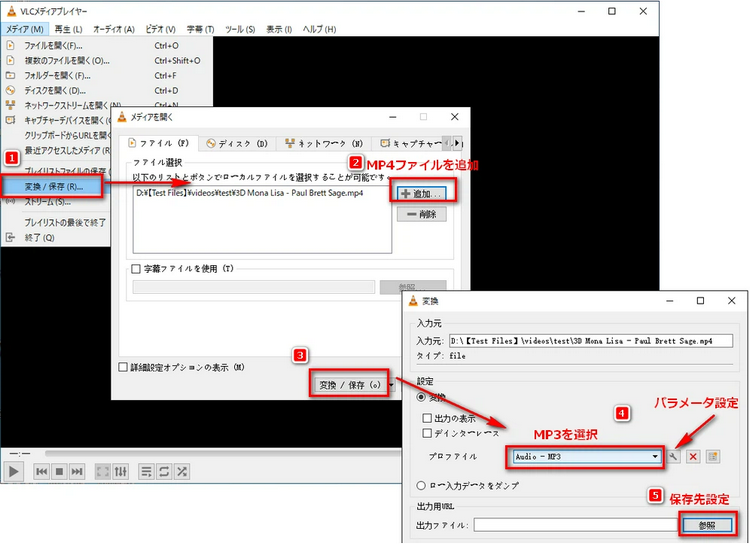Click the create new profile icon
Viewport: 750px width, 544px height.
click(x=713, y=456)
